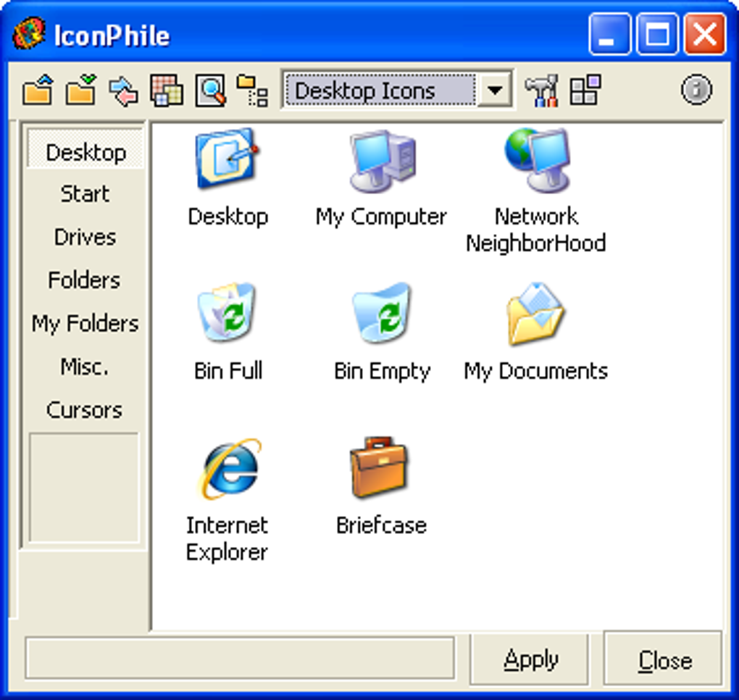
Task: Click the 'My Computer' label text
Action: tap(381, 217)
